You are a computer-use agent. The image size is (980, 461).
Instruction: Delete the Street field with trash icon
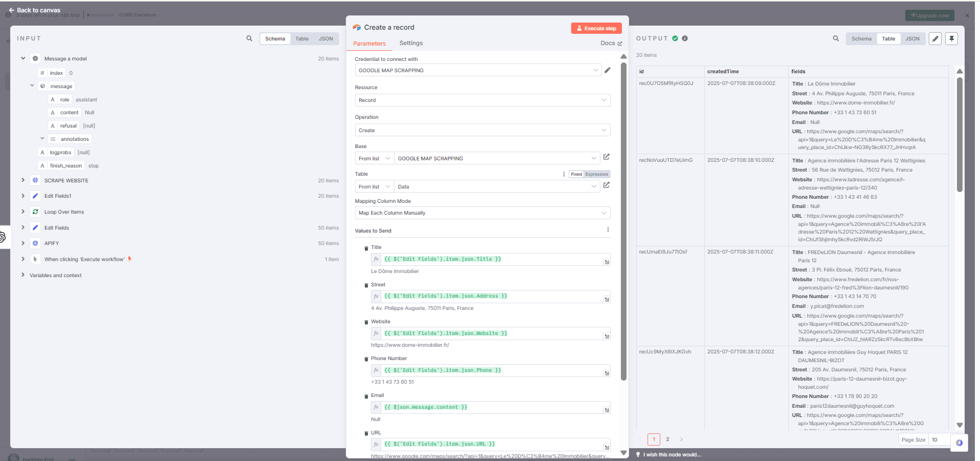pyautogui.click(x=366, y=285)
